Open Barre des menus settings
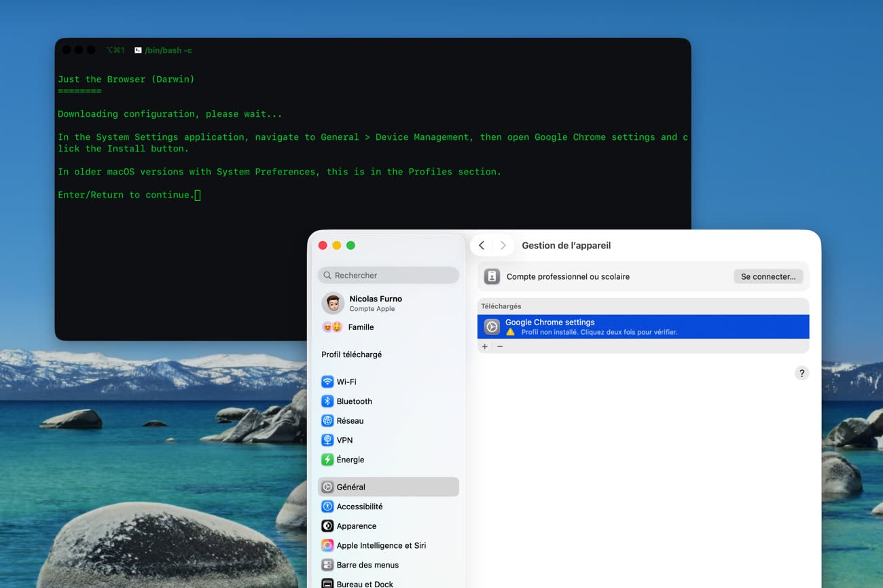Viewport: 883px width, 588px height. pyautogui.click(x=367, y=565)
